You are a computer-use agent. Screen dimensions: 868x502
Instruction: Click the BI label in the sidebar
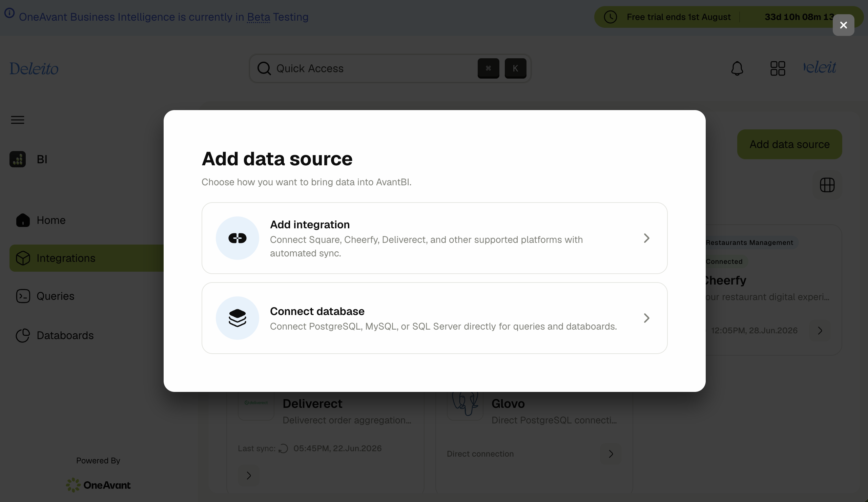coord(42,159)
